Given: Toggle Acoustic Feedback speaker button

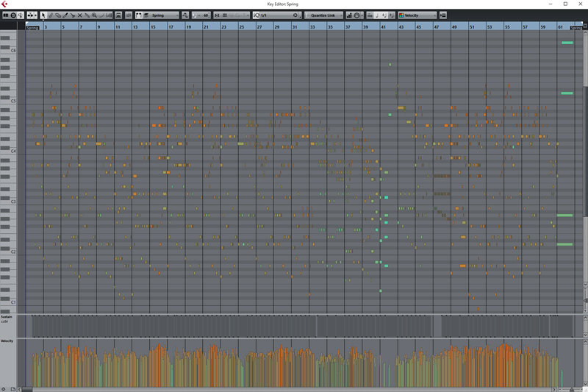Looking at the screenshot, I should point(21,15).
